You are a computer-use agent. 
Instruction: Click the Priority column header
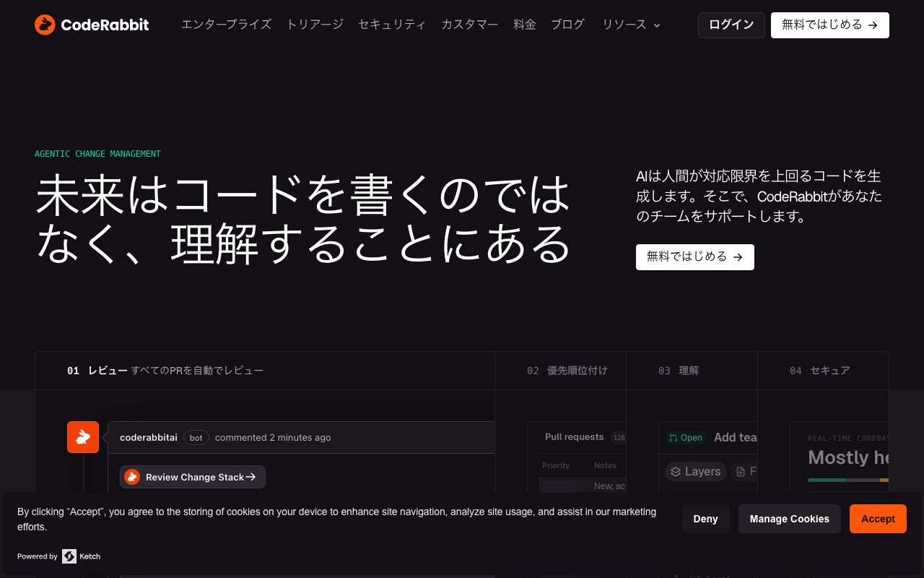[556, 465]
